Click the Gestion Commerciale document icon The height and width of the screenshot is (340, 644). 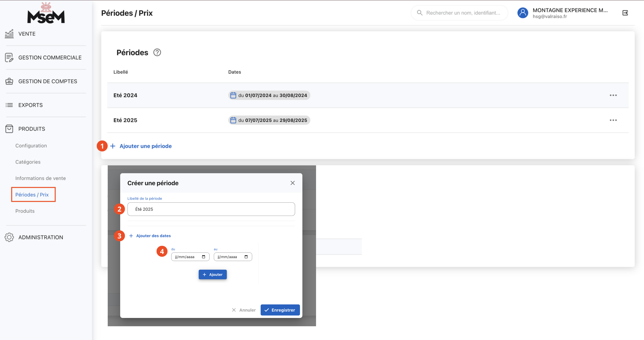click(9, 57)
